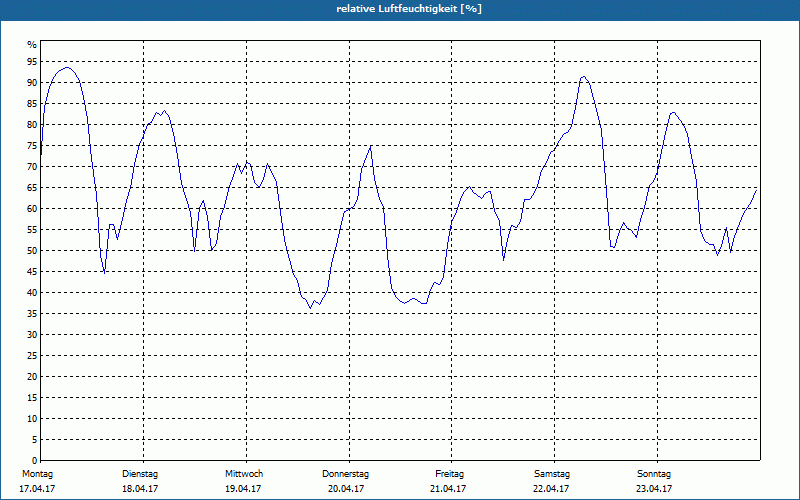Click the Thursday curve peak near 75%
The width and height of the screenshot is (800, 500).
[370, 146]
